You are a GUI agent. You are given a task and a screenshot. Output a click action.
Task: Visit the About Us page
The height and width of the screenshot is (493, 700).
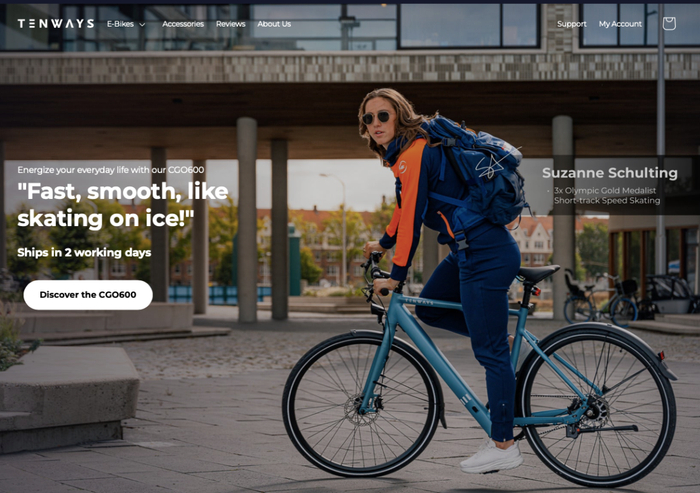274,24
